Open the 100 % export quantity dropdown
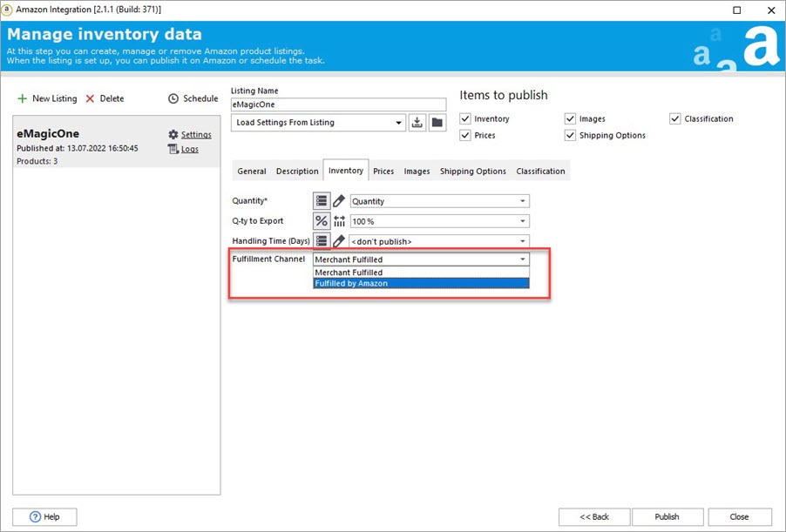 pos(439,221)
